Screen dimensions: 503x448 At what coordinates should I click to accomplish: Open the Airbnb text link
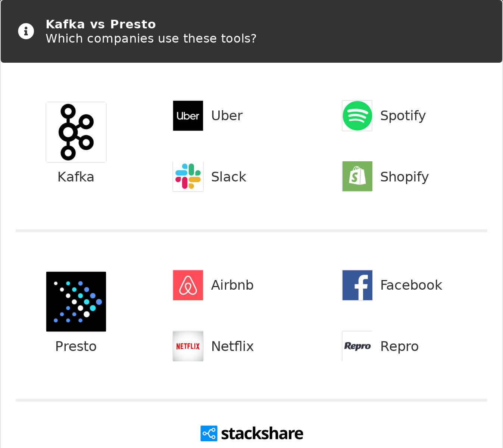[232, 285]
